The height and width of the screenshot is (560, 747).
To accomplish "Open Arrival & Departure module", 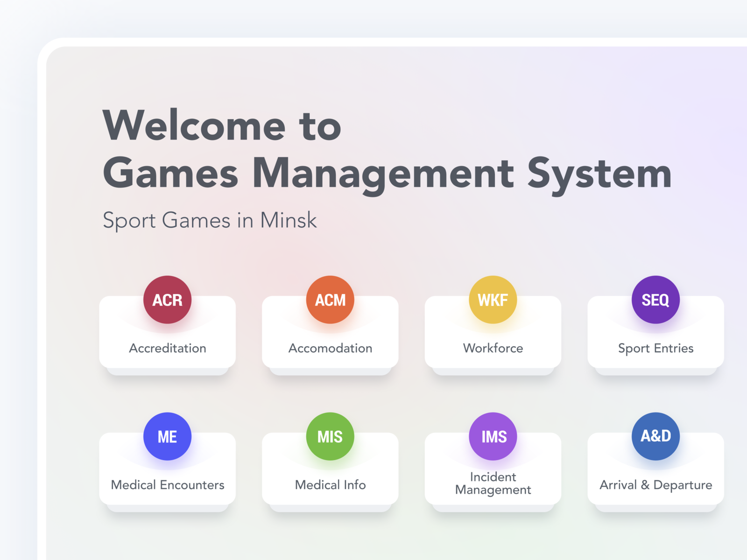I will (655, 485).
